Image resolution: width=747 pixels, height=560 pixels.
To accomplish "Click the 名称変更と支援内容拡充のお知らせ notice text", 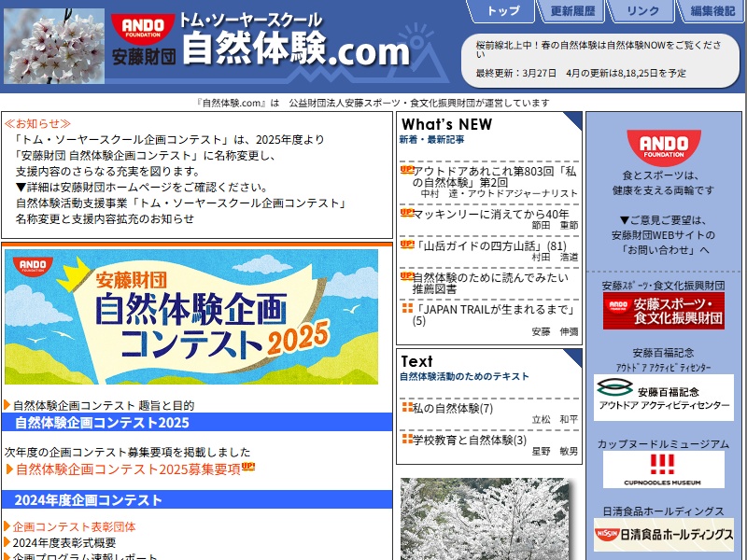I will coord(105,218).
